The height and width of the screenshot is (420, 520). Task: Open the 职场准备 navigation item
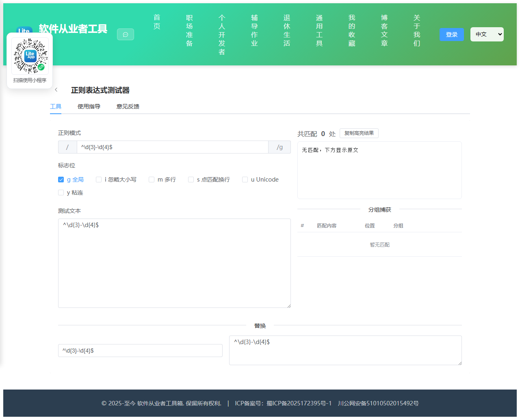click(x=189, y=30)
